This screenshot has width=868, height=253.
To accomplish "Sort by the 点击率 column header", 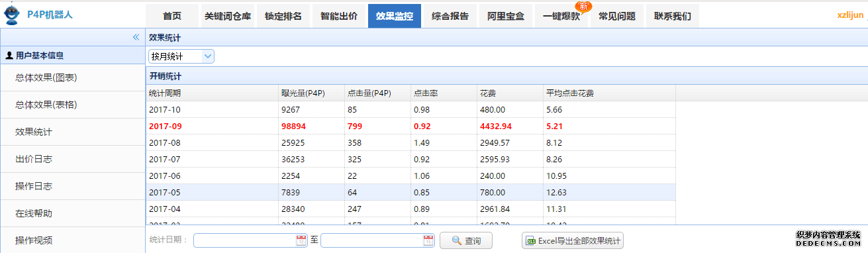I will tap(444, 93).
